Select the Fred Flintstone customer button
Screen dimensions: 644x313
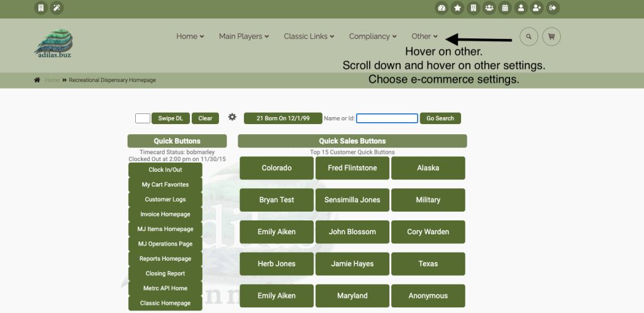click(x=352, y=168)
